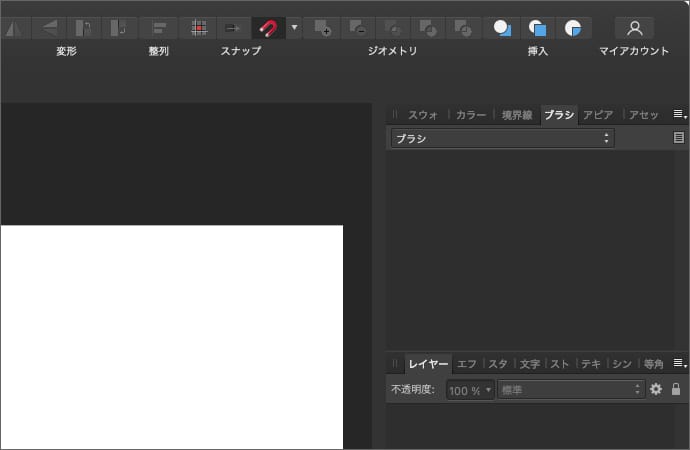Click the align (整列) toolbar icon

[158, 28]
